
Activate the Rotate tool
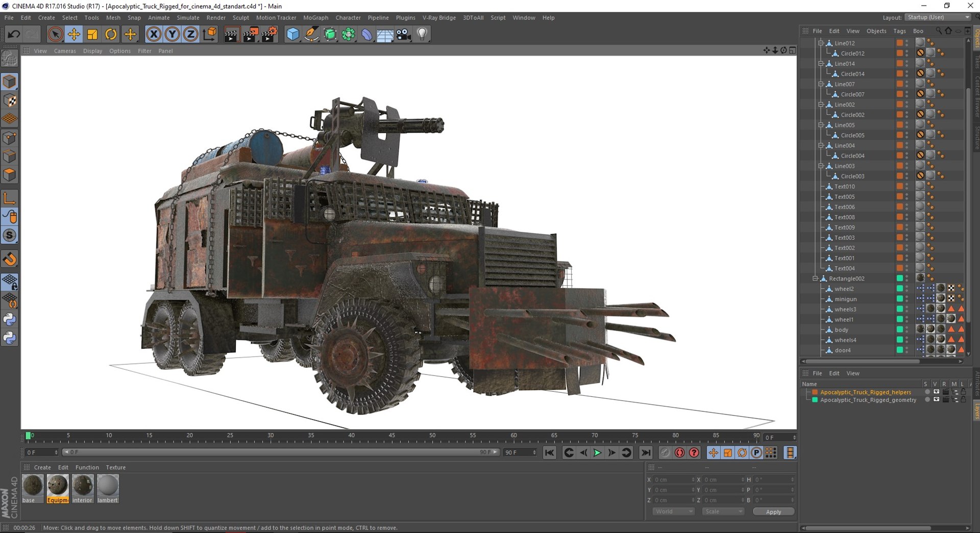tap(111, 34)
